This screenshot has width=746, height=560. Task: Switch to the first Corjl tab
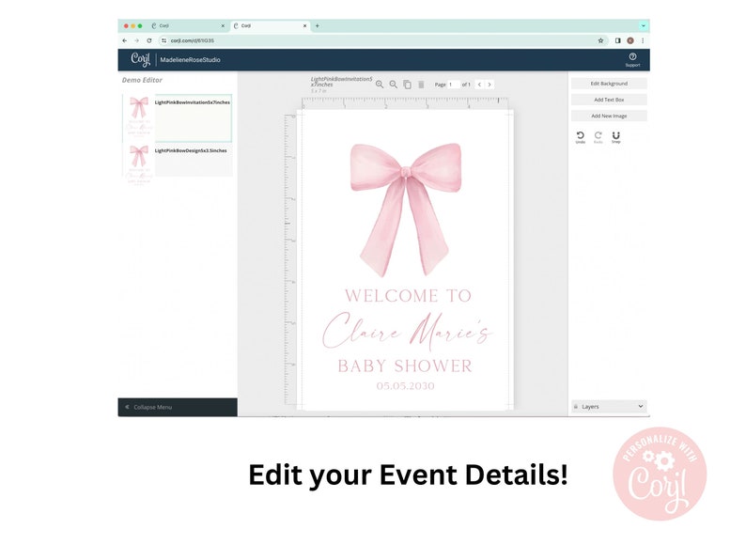tap(188, 25)
